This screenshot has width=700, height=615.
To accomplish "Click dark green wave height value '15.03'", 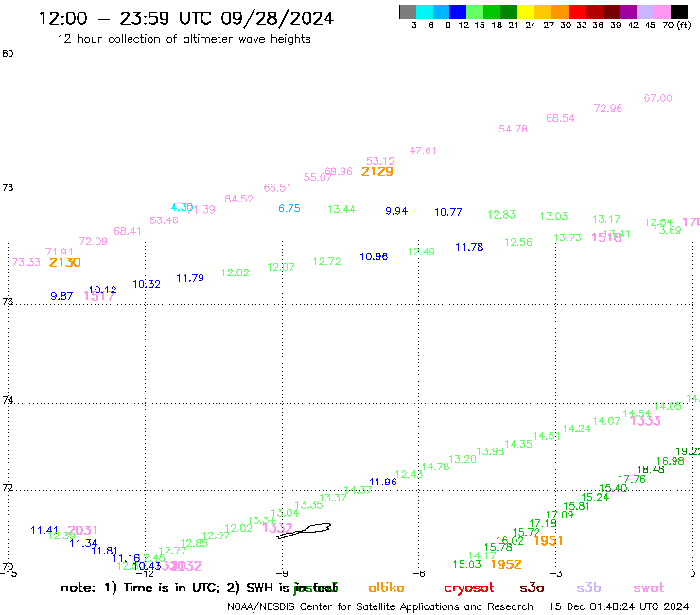I will click(467, 565).
